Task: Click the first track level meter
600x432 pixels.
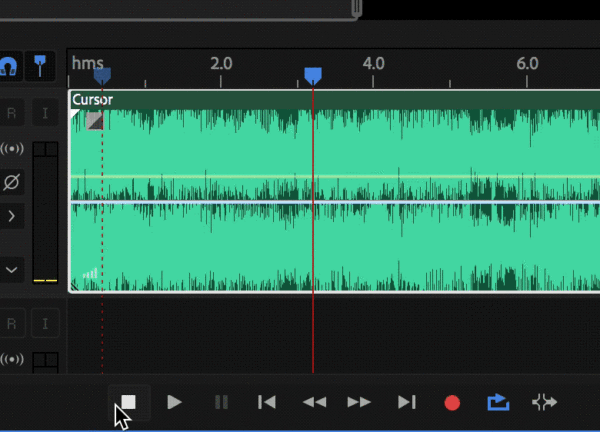Action: [x=46, y=213]
